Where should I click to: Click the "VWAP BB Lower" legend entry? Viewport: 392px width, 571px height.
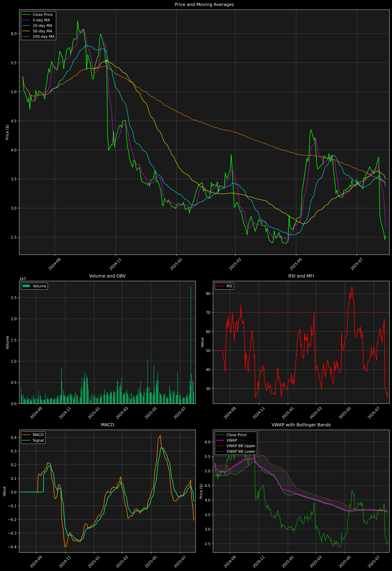tap(241, 451)
